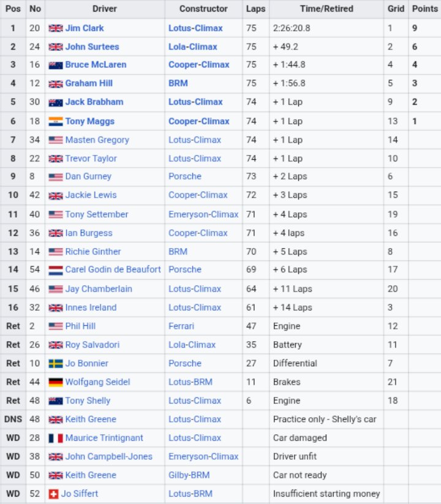Click the New Zealand flag beside Tony Shelly
441x504 pixels.
pos(56,401)
